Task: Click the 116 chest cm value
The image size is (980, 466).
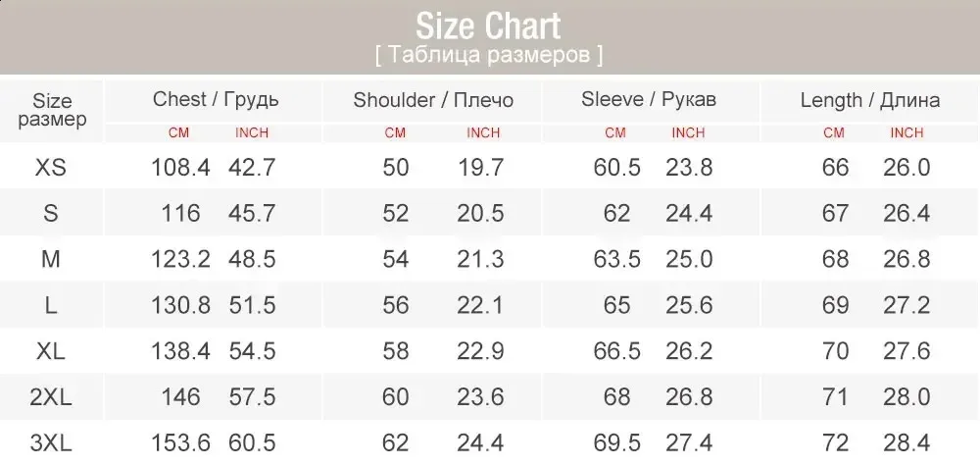Action: point(181,214)
